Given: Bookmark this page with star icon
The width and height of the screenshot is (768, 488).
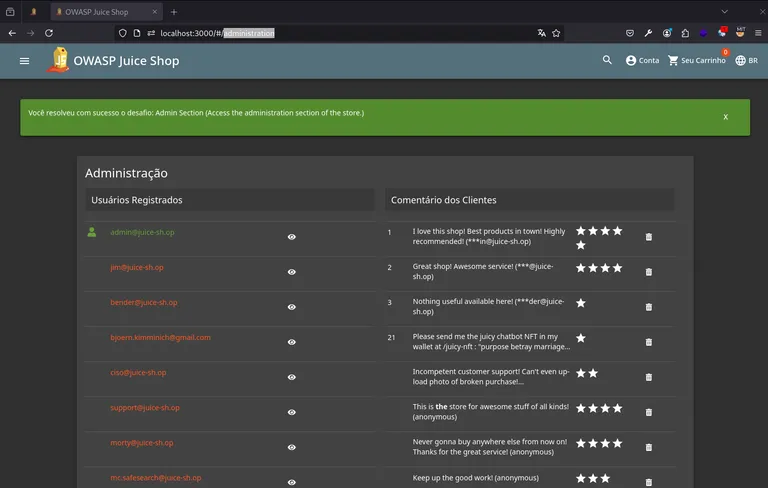Looking at the screenshot, I should click(556, 33).
